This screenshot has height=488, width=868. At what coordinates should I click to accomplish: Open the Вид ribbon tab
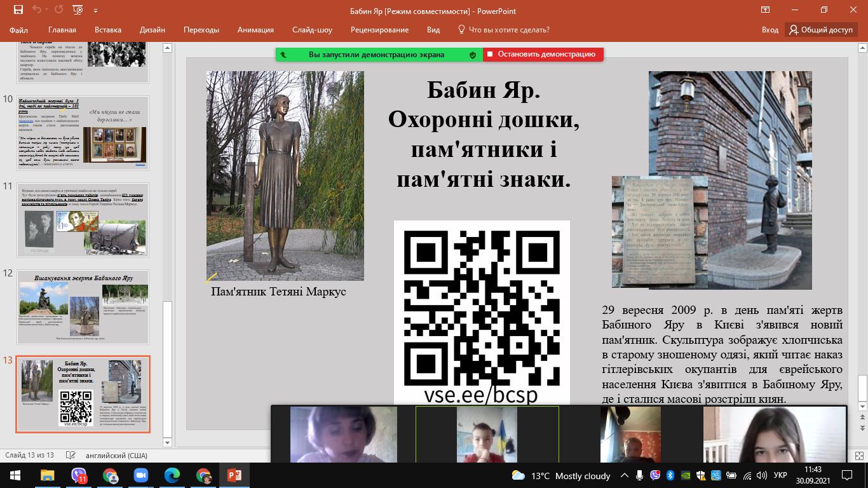433,30
